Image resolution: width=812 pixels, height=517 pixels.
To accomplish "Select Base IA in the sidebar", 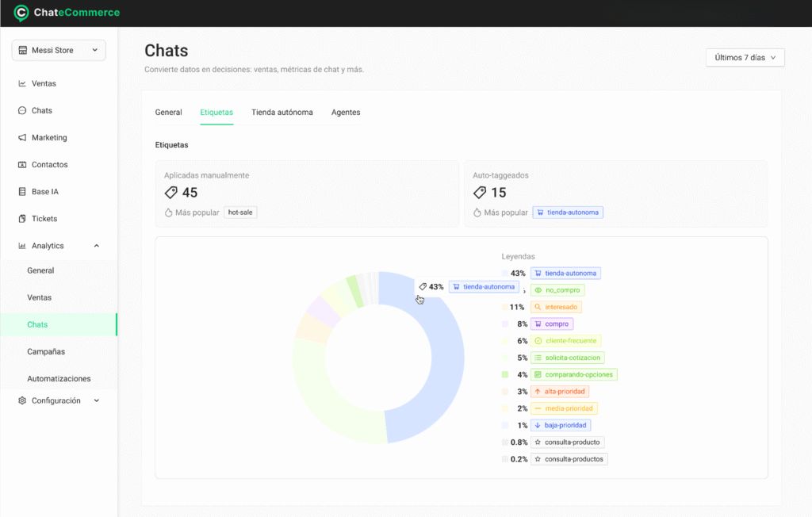I will point(45,191).
